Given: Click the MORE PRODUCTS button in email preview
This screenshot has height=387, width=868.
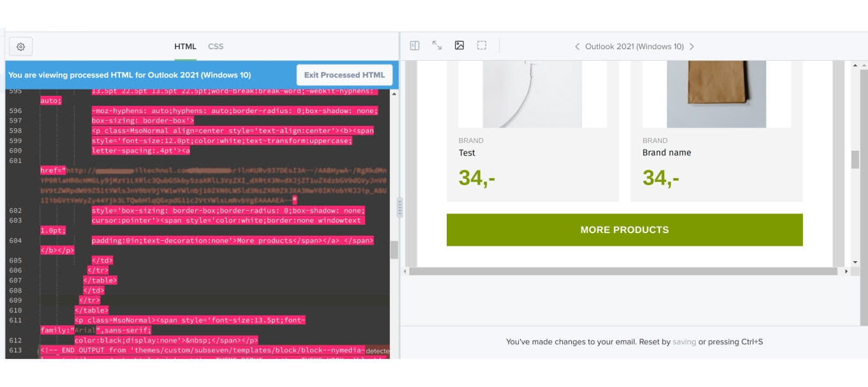Looking at the screenshot, I should [x=624, y=229].
